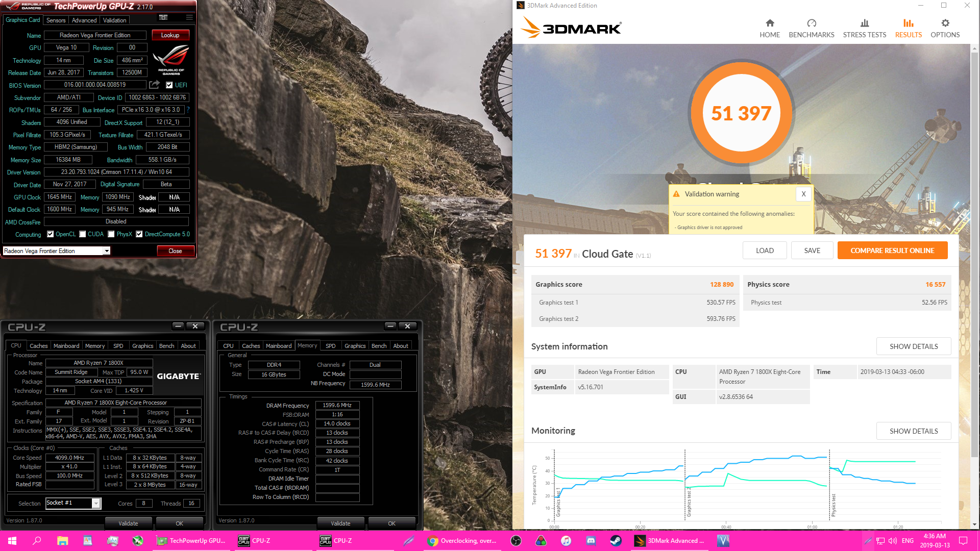Screen dimensions: 980x551
Task: Click the Physics test marker on monitoring chart
Action: tap(834, 505)
